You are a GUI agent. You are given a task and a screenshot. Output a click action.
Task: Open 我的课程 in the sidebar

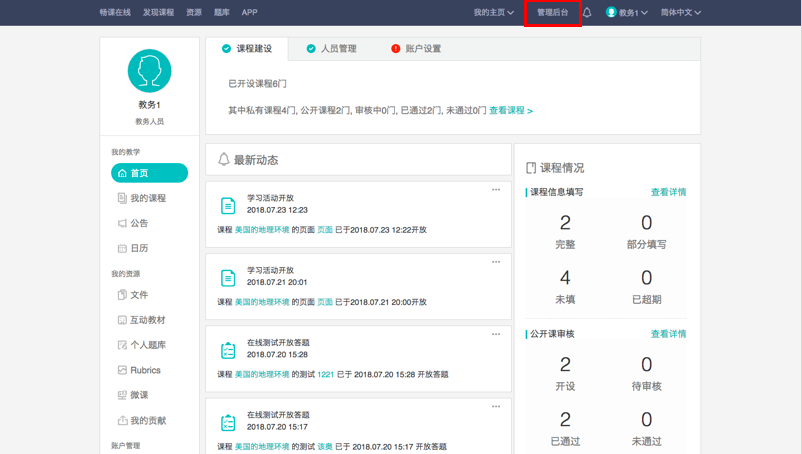click(x=147, y=198)
